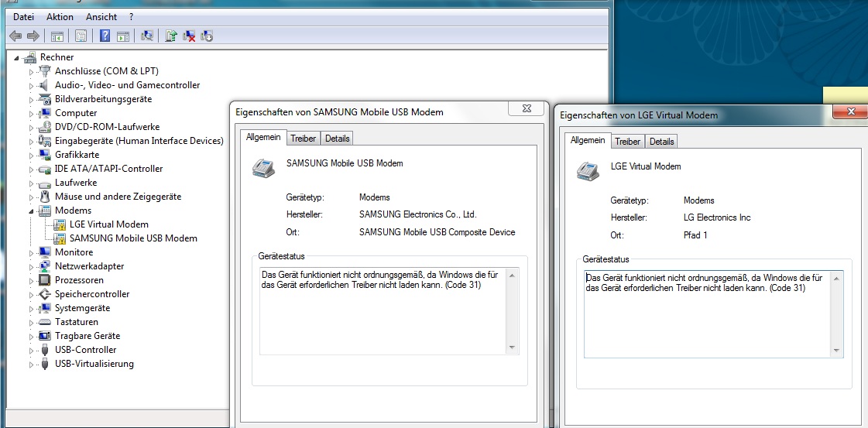Viewport: 868px width, 428px height.
Task: Click the scroll-up arrow in the SAMSUNG Gerätestatus box
Action: [x=512, y=276]
